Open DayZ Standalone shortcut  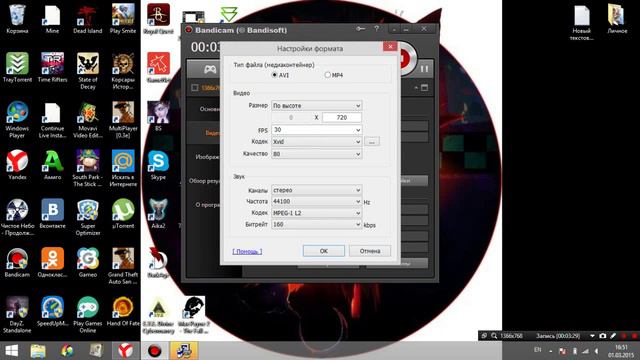click(x=17, y=314)
